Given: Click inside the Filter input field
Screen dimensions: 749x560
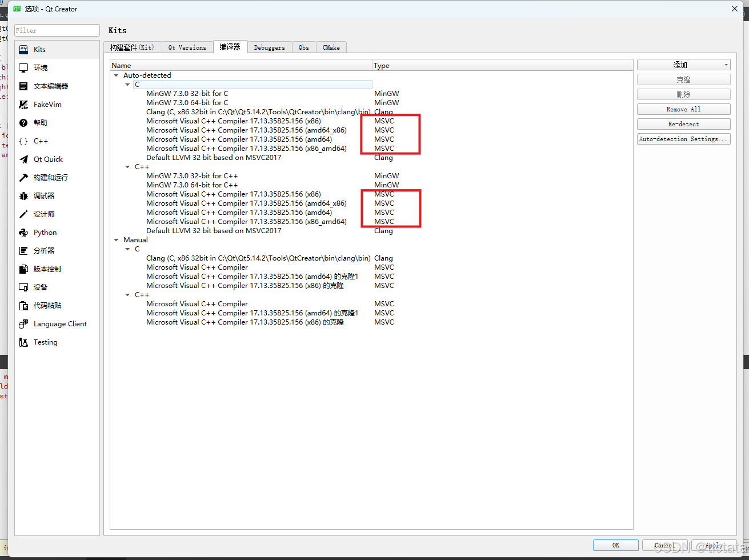Looking at the screenshot, I should coord(57,29).
